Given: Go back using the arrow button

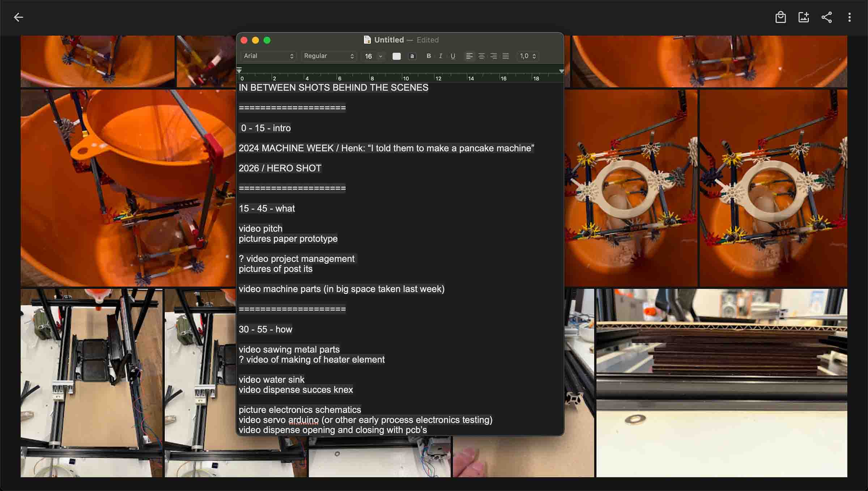Looking at the screenshot, I should (18, 17).
